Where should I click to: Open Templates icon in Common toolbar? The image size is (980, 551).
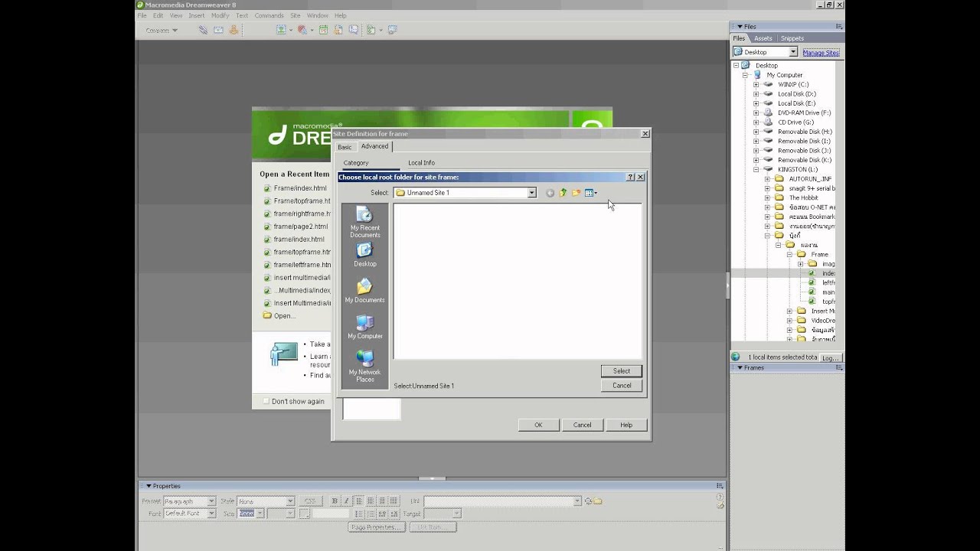click(x=371, y=30)
